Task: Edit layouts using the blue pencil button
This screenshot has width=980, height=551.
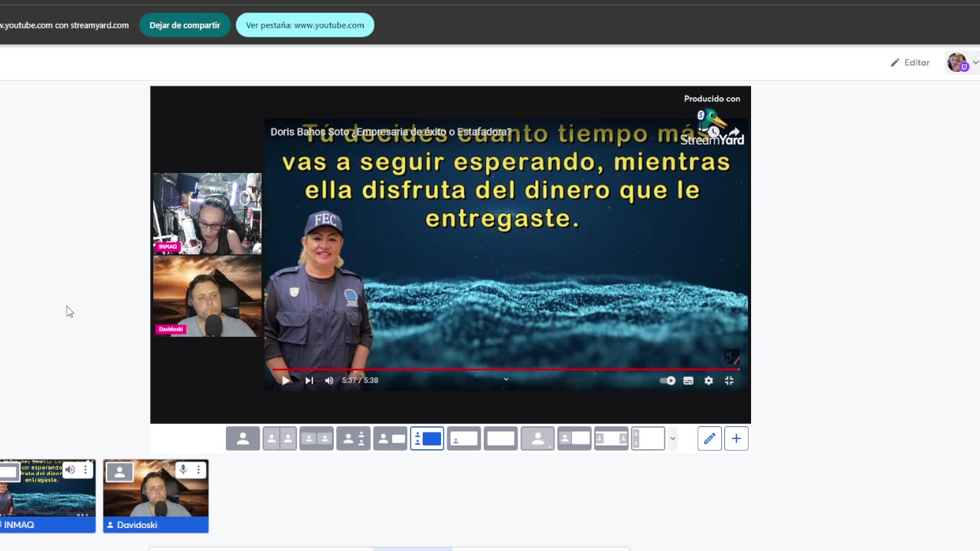Action: [x=710, y=439]
